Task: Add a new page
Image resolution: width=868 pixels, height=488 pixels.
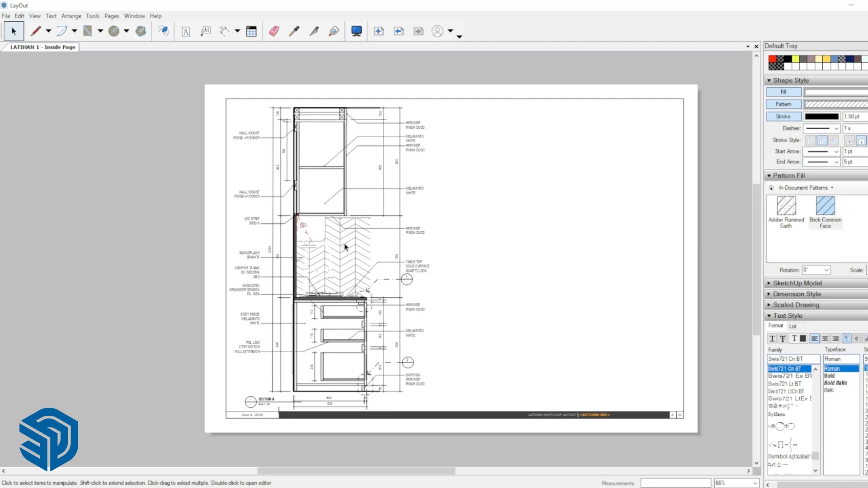Action: 379,31
